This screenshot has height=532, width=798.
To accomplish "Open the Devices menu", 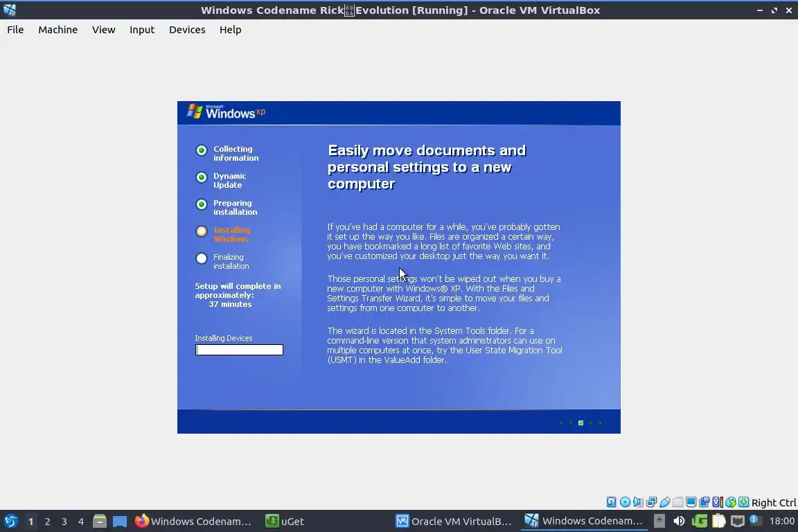I will (x=187, y=30).
